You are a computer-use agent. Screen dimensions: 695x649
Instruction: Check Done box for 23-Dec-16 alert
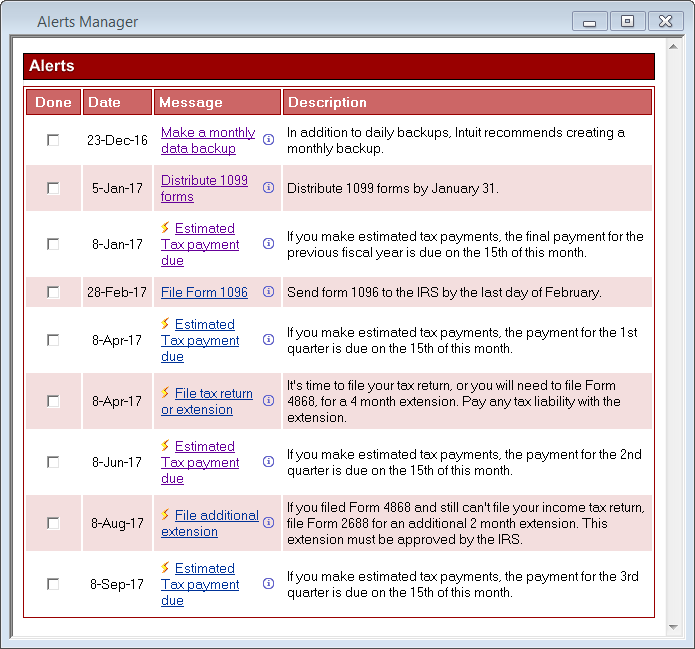(53, 140)
